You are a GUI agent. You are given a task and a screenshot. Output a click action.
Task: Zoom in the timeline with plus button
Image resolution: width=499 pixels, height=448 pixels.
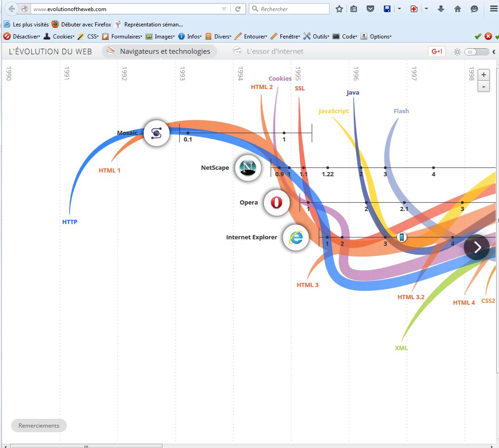point(483,75)
